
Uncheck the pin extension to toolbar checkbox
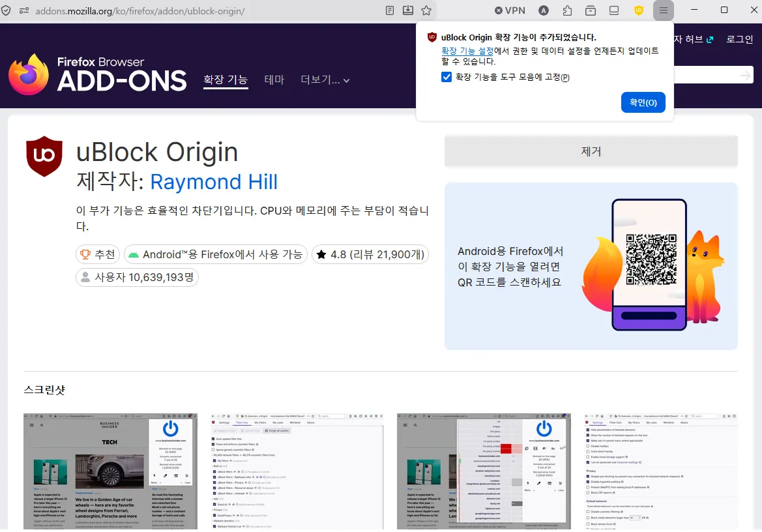coord(447,77)
